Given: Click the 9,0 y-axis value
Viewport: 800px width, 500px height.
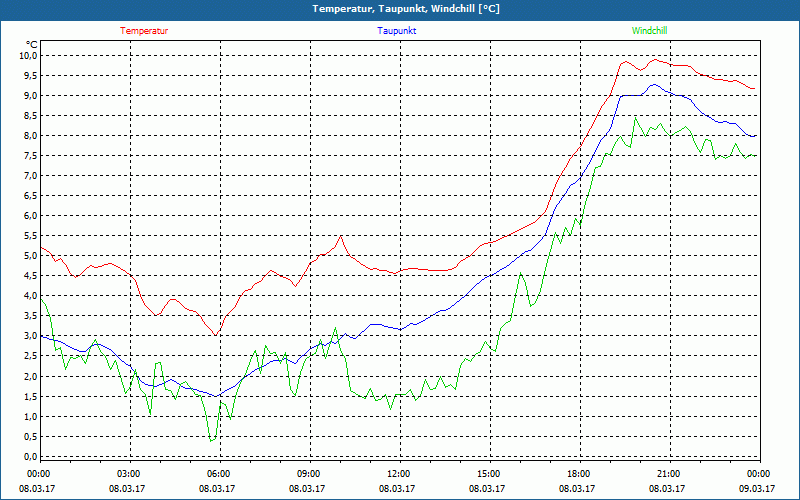Looking at the screenshot, I should coord(31,95).
